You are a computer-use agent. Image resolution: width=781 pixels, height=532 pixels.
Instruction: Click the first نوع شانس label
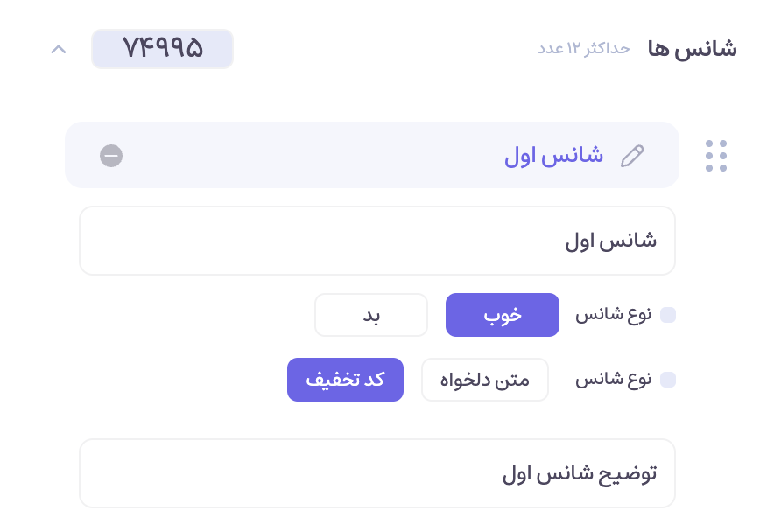613,314
